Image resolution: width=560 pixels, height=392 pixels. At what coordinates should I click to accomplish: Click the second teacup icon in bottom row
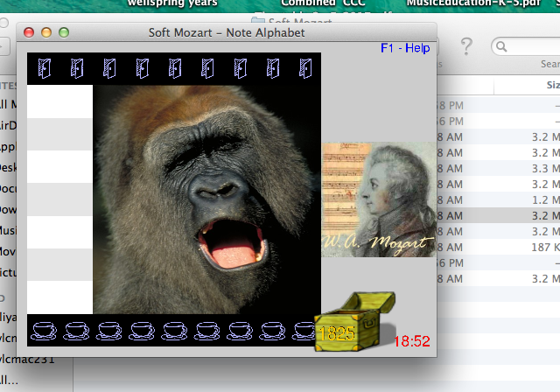[x=76, y=331]
